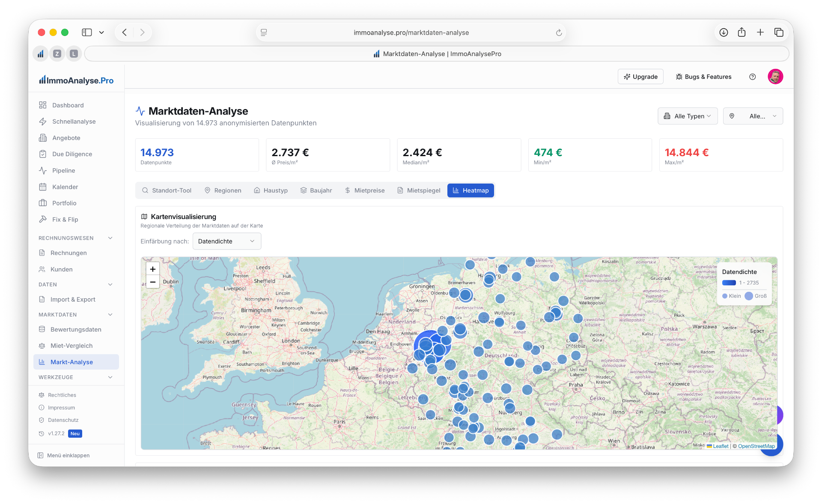Click Menü einklappen to collapse sidebar

point(63,455)
